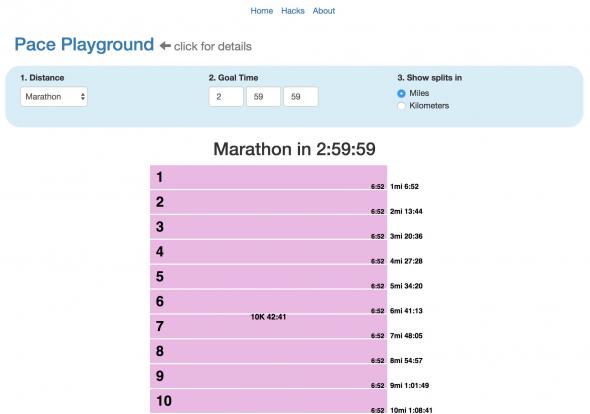Click the 9mi 1:01:49 split label
The image size is (590, 414).
point(409,385)
